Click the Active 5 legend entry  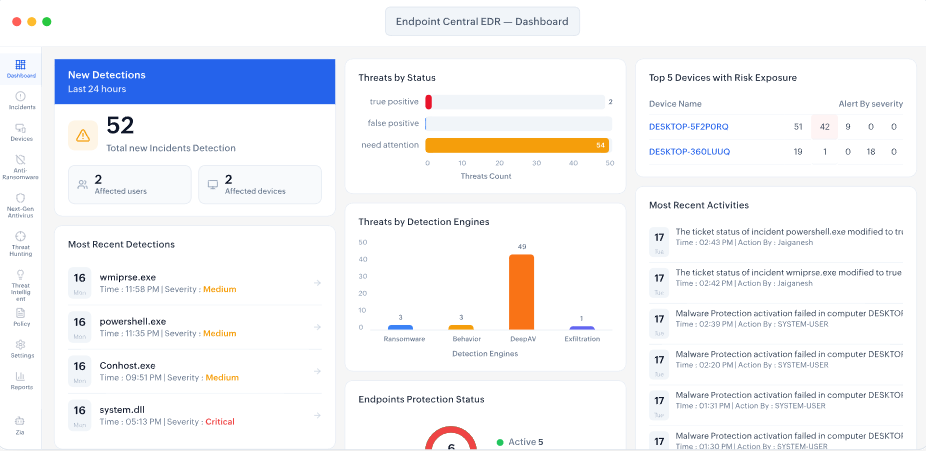(520, 442)
